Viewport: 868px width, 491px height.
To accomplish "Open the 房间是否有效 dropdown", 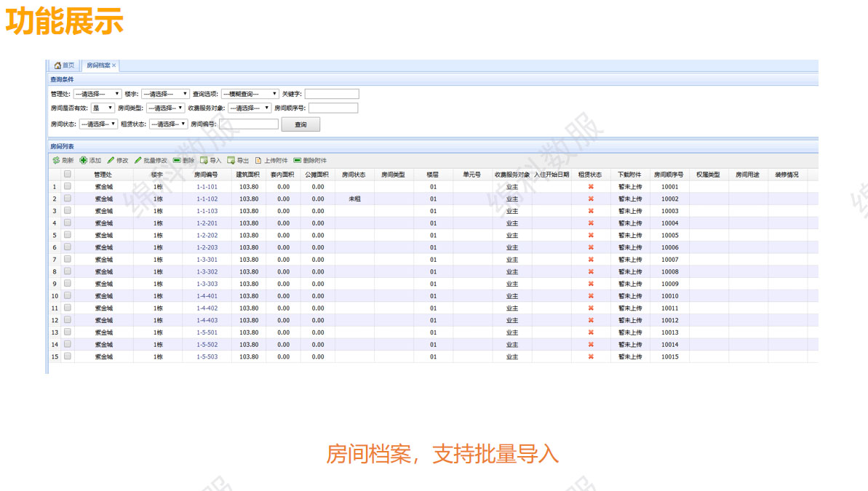I will tap(102, 108).
